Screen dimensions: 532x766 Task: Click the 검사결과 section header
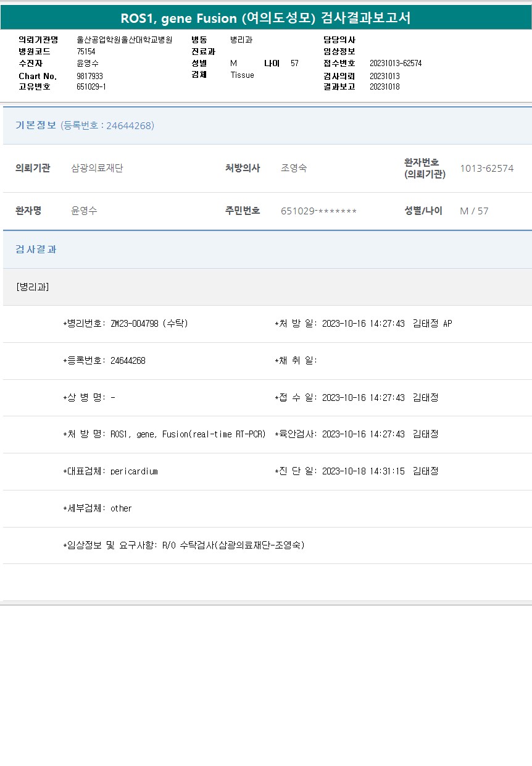(36, 250)
